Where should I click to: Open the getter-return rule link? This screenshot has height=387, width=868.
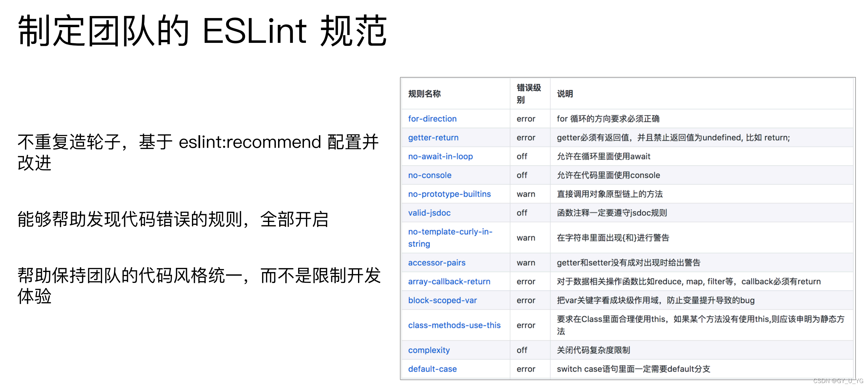[x=433, y=138]
